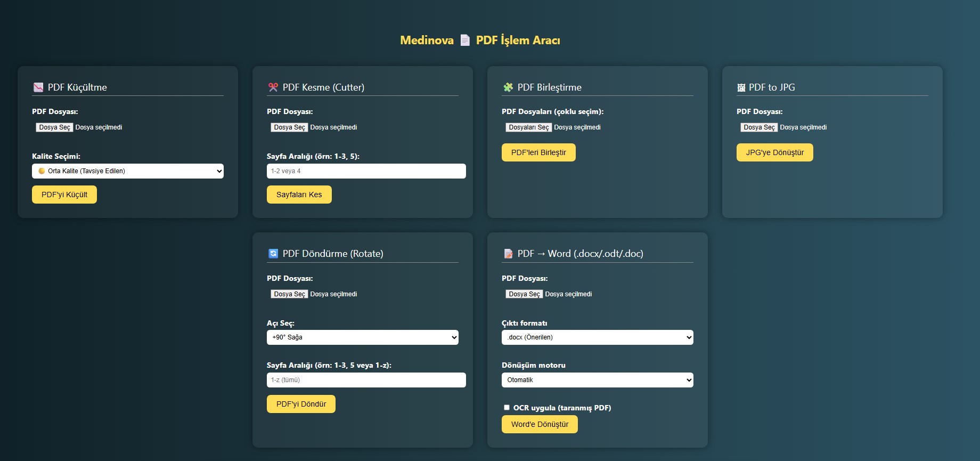
Task: Open the Çıktı formatı dropdown
Action: click(x=597, y=337)
